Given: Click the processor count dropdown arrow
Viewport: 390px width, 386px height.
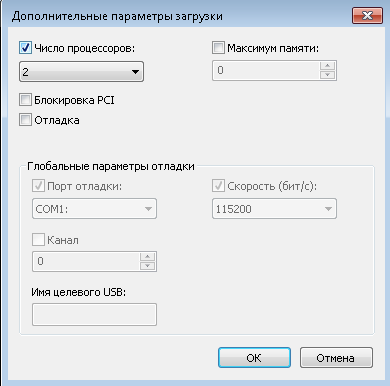Looking at the screenshot, I should (135, 72).
